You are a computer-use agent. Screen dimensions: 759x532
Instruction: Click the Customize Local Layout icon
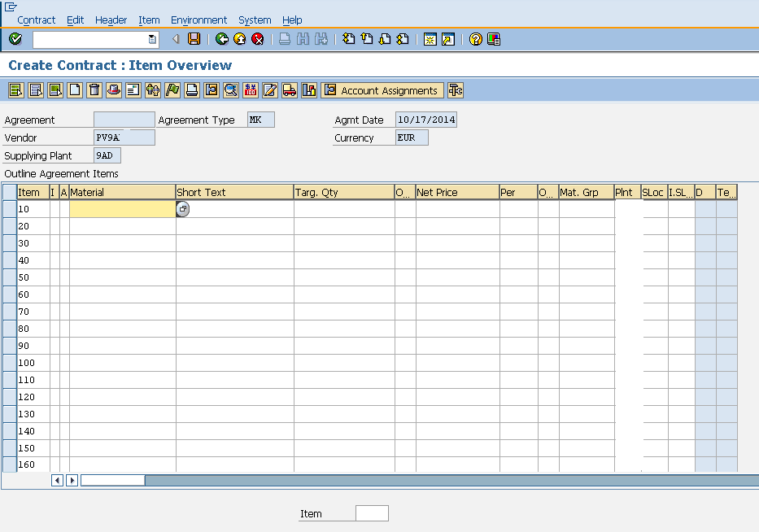click(494, 39)
